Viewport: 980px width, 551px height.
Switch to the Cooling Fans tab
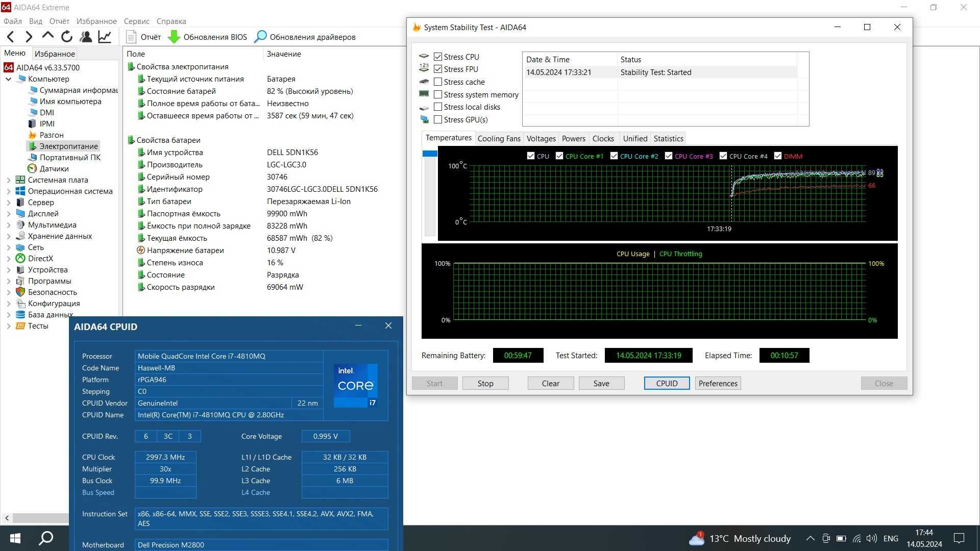coord(499,138)
